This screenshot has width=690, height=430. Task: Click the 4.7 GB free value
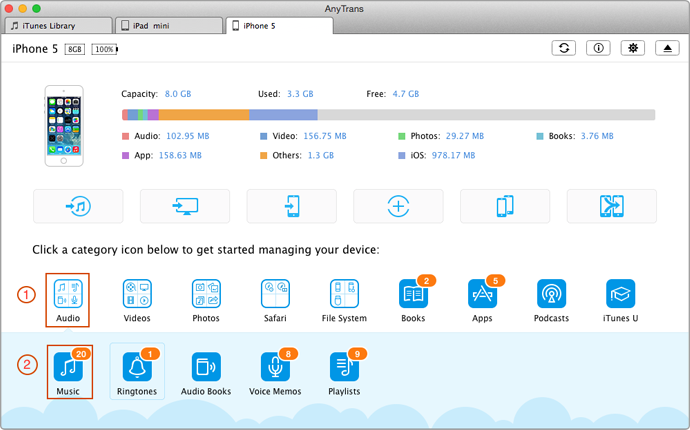tap(406, 94)
